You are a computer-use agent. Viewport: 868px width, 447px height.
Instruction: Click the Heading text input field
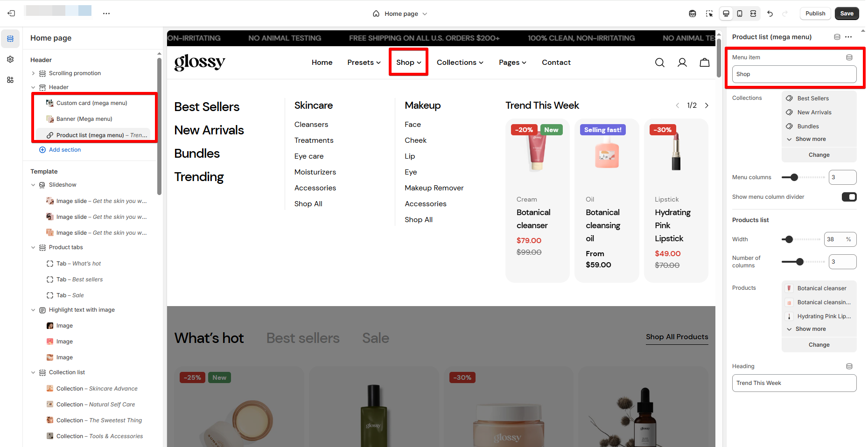(794, 383)
